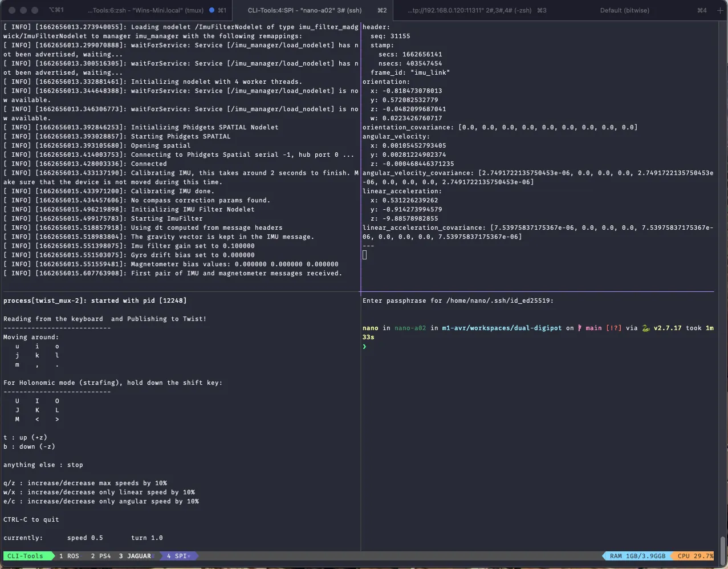
Task: Click the yellow minimize window button
Action: point(23,10)
